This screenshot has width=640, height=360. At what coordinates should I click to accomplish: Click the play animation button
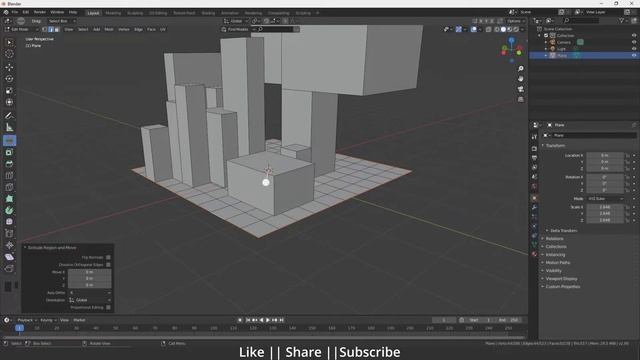pos(268,320)
